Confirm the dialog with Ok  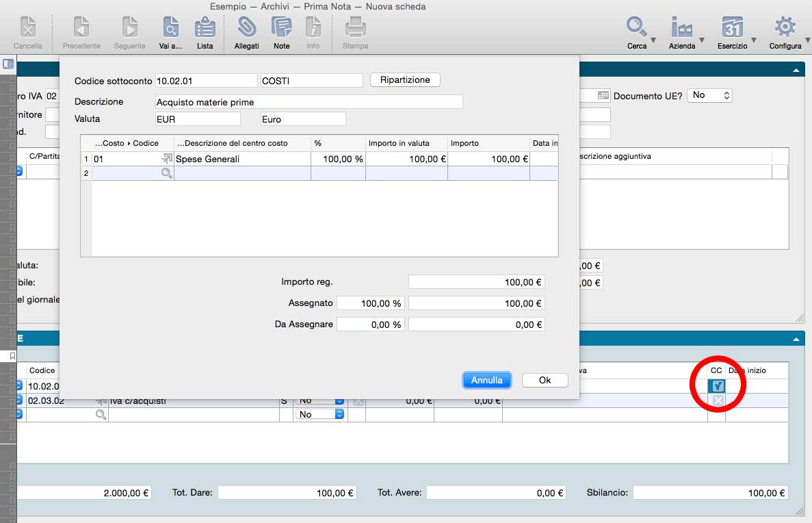[x=545, y=380]
